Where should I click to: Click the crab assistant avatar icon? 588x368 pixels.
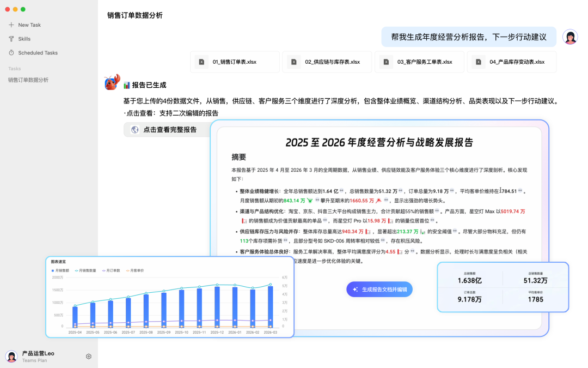click(111, 84)
